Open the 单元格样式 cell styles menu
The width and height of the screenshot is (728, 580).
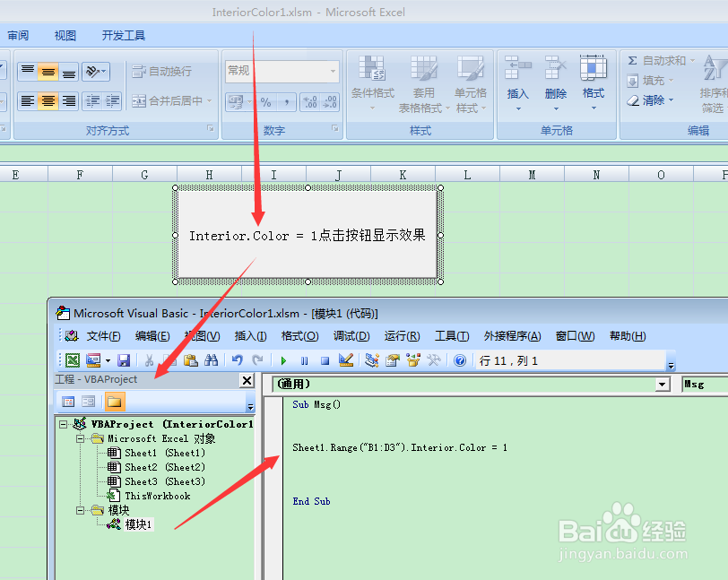tap(471, 84)
